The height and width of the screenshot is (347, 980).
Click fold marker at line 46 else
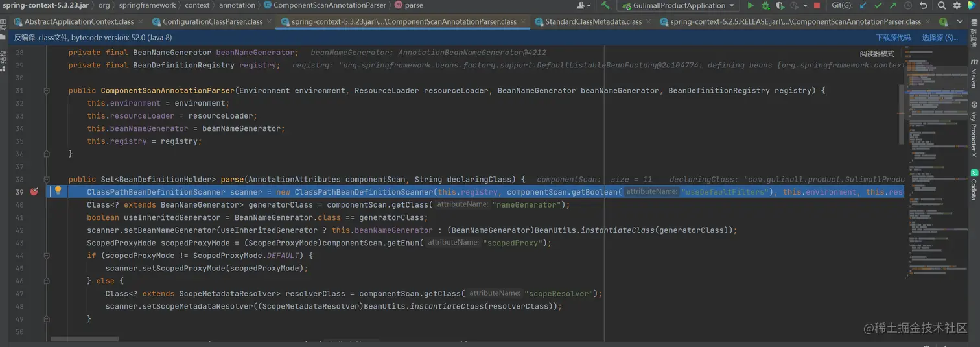(x=47, y=281)
